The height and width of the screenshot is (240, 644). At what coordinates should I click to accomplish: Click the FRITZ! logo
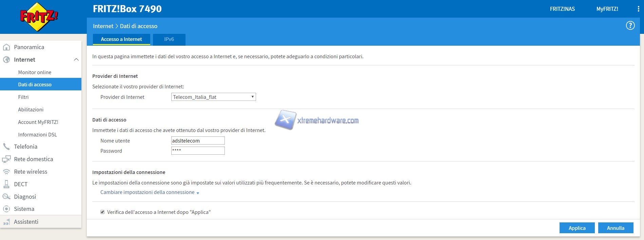[39, 17]
